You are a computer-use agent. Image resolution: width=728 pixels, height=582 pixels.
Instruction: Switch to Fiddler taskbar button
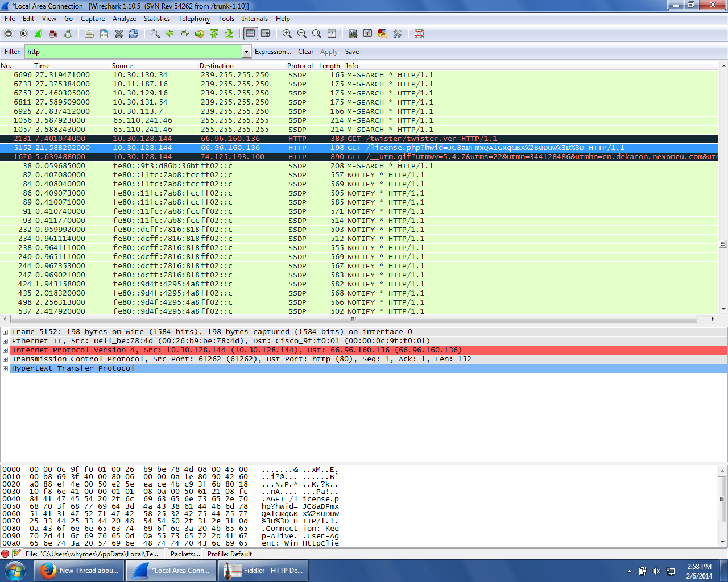(263, 571)
